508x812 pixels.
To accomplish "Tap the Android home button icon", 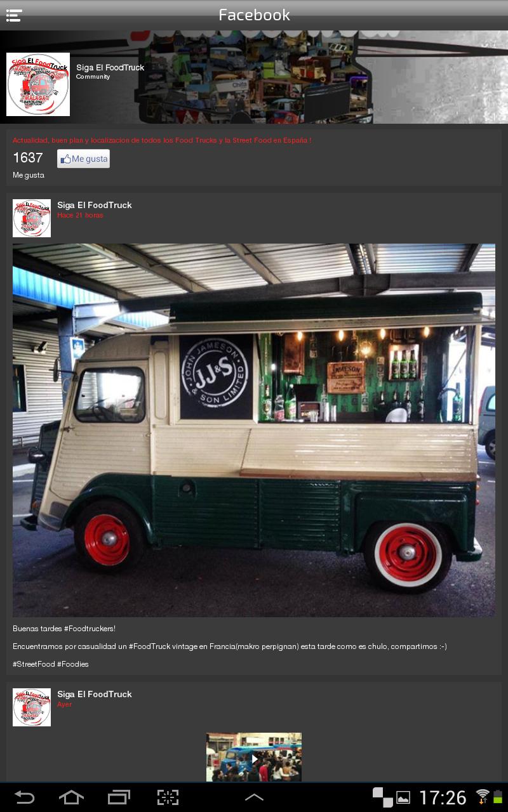I will [x=71, y=797].
